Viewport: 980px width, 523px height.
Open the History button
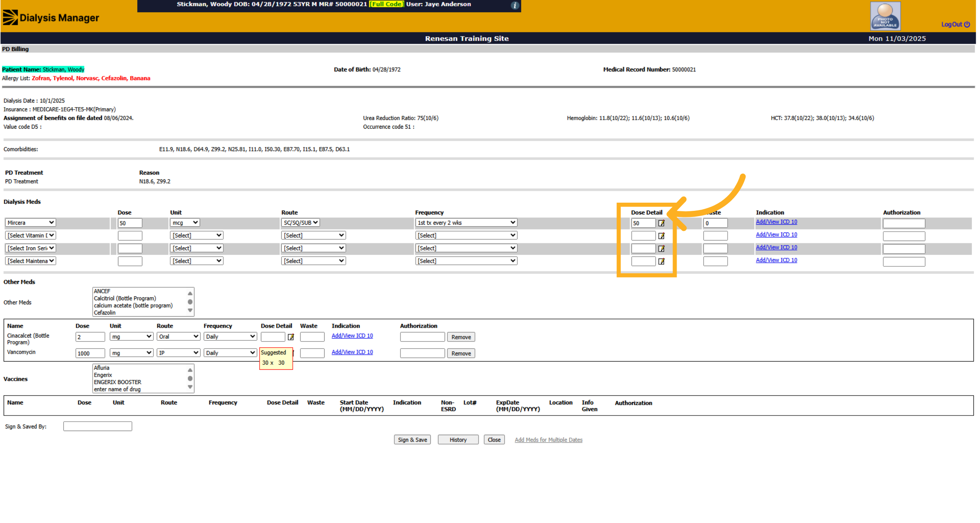point(458,440)
